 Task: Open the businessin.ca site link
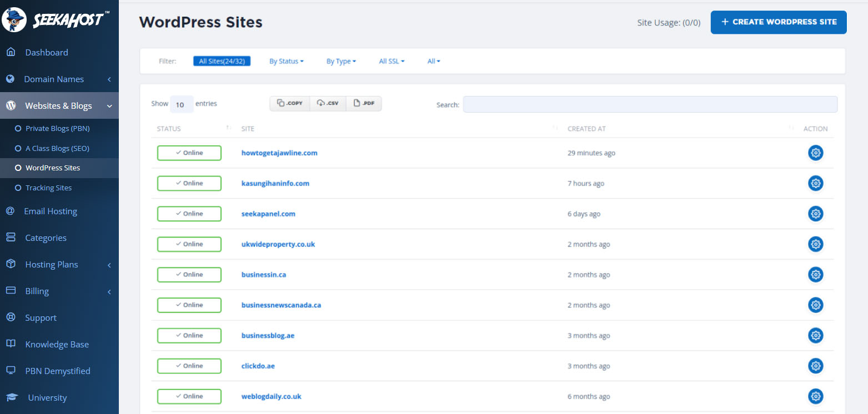(264, 275)
